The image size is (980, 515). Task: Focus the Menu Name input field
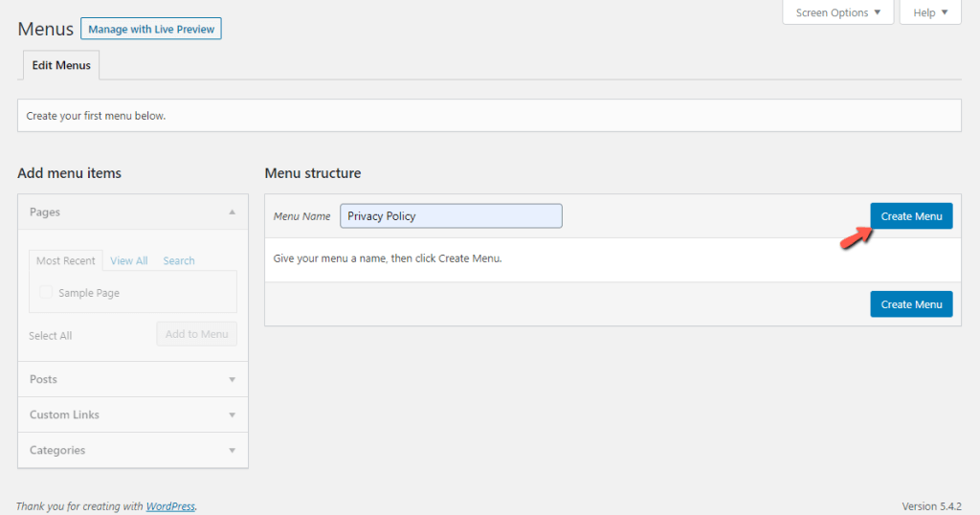(451, 215)
